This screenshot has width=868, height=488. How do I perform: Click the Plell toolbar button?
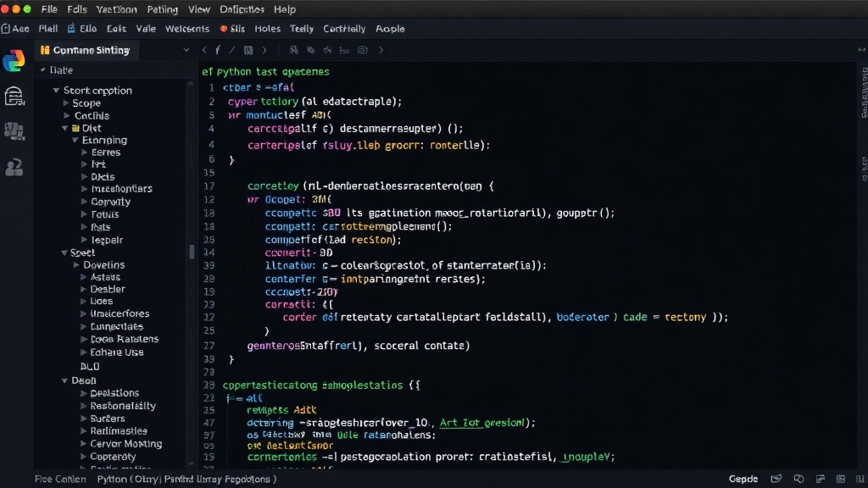[48, 29]
